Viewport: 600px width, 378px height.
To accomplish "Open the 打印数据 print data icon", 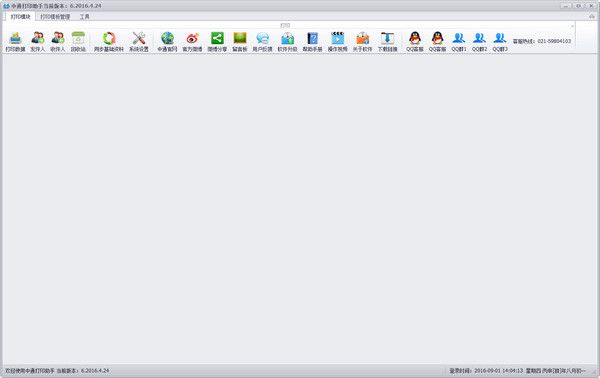I will (15, 42).
